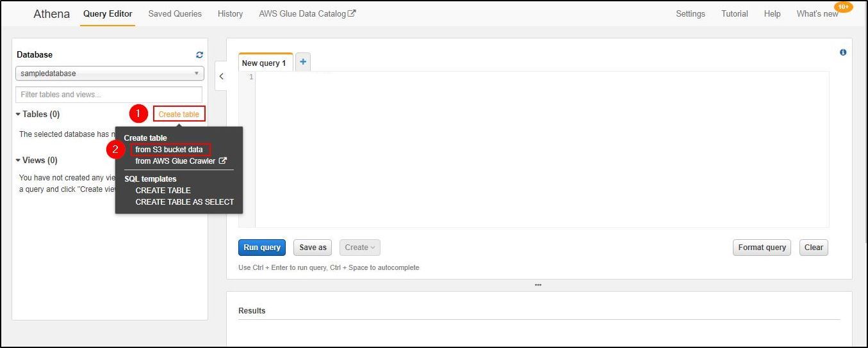Collapse the Views (0) section
This screenshot has height=348, width=868.
click(37, 161)
